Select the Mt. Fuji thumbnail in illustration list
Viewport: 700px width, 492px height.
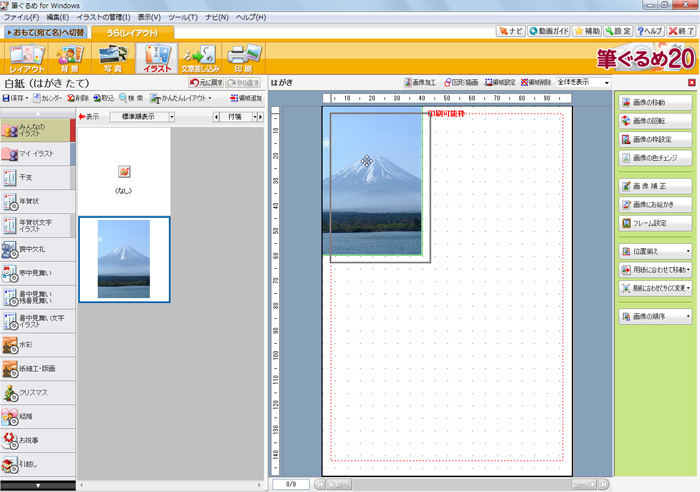click(123, 259)
